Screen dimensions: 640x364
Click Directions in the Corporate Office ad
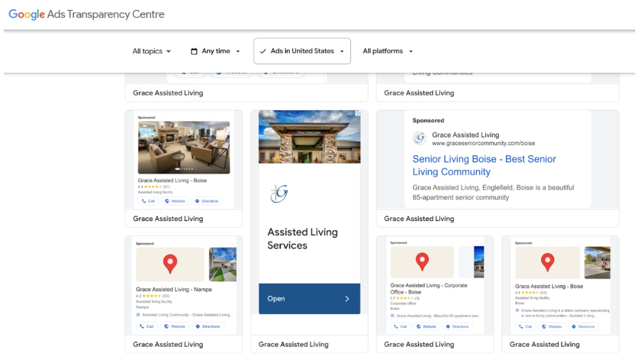pyautogui.click(x=457, y=326)
